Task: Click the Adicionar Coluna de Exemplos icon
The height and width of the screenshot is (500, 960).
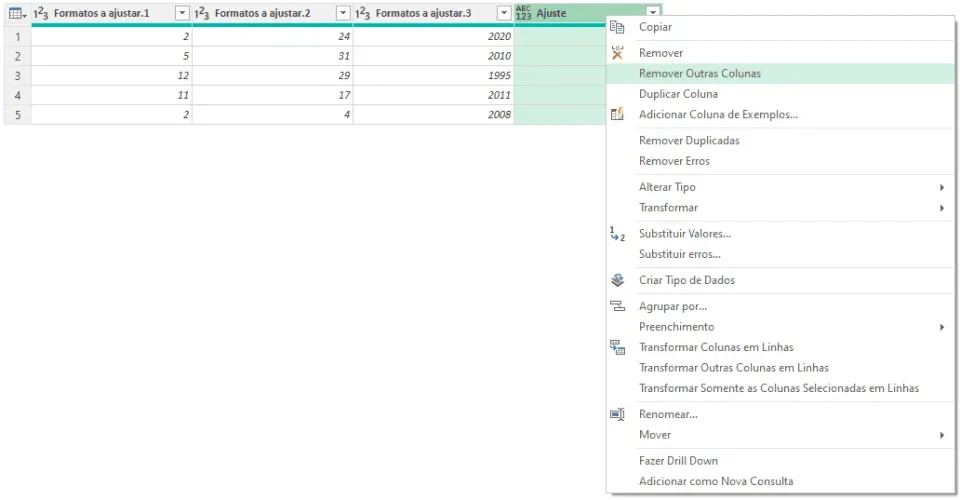Action: pyautogui.click(x=617, y=114)
